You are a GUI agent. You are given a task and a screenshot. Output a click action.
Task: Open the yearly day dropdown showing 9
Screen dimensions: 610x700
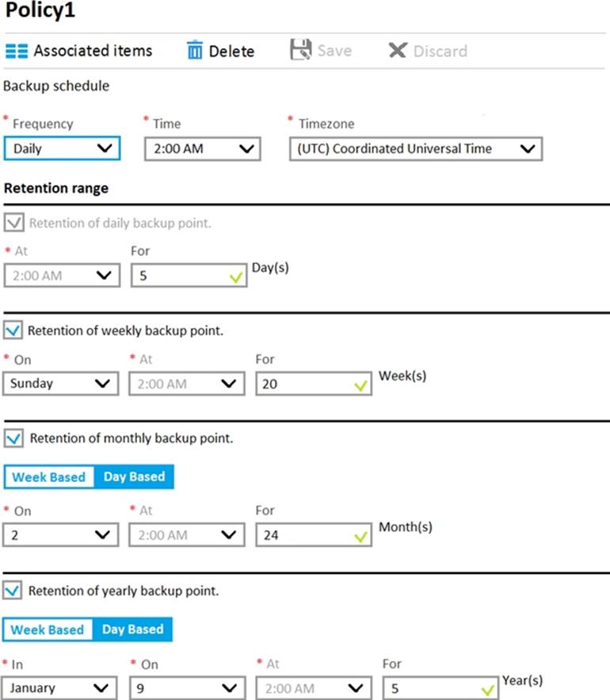(x=185, y=687)
